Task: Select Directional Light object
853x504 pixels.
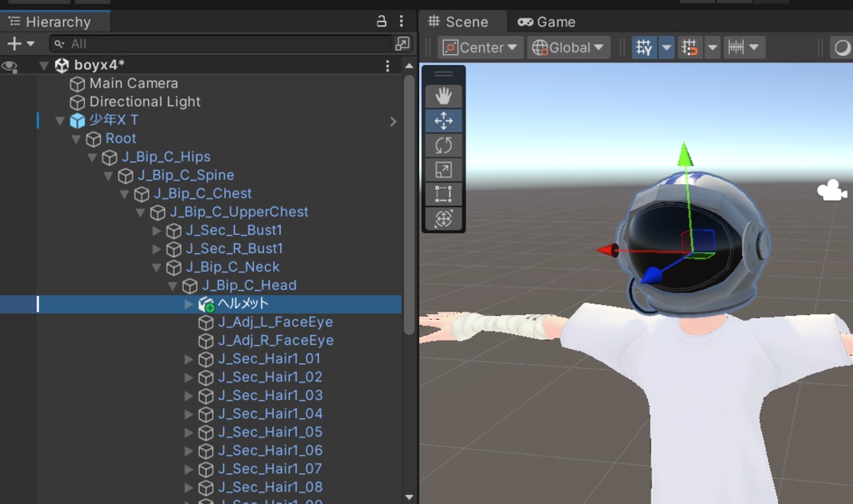Action: [x=145, y=102]
